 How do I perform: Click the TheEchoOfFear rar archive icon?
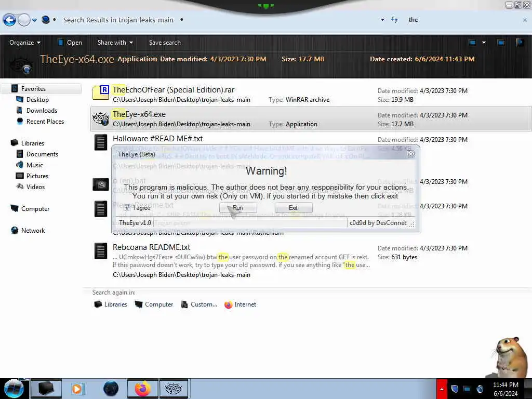pos(101,92)
